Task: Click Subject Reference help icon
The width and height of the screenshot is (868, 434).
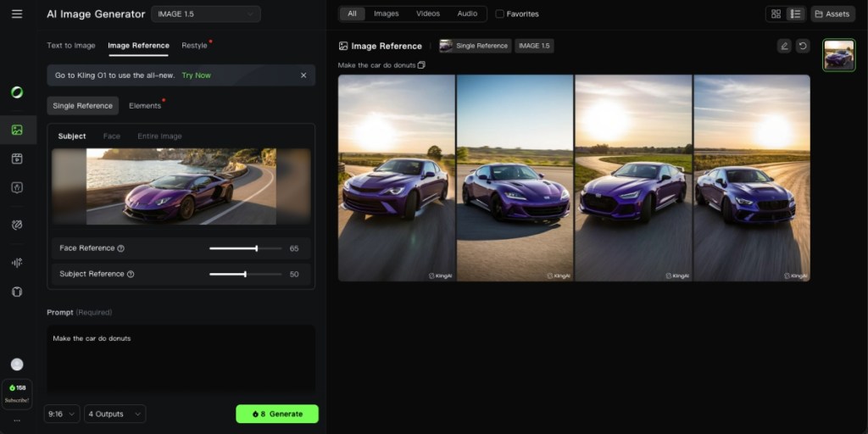Action: tap(131, 274)
